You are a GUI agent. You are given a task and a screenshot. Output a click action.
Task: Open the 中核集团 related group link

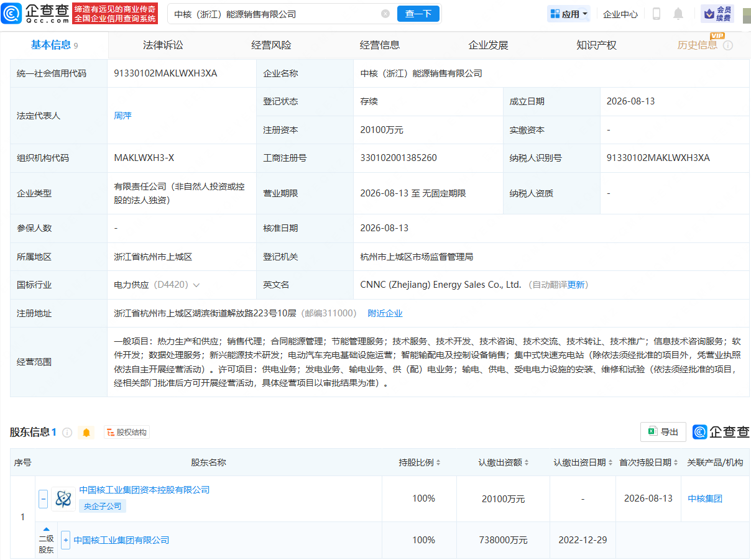[x=705, y=498]
